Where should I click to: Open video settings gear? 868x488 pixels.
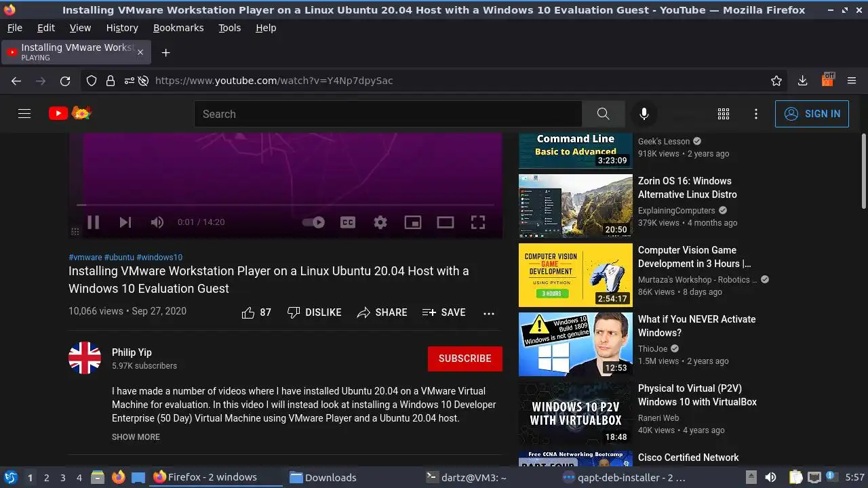pyautogui.click(x=380, y=222)
